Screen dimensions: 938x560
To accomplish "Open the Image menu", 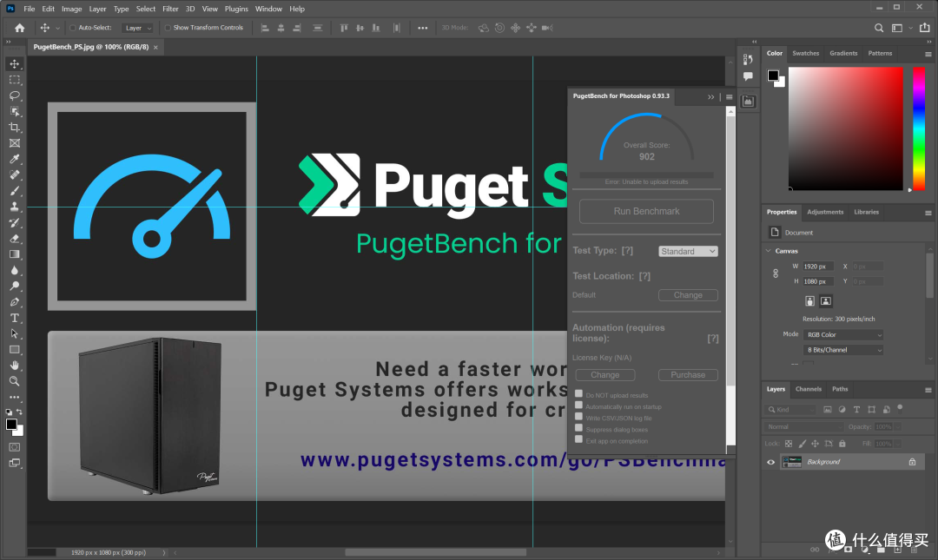I will point(72,9).
